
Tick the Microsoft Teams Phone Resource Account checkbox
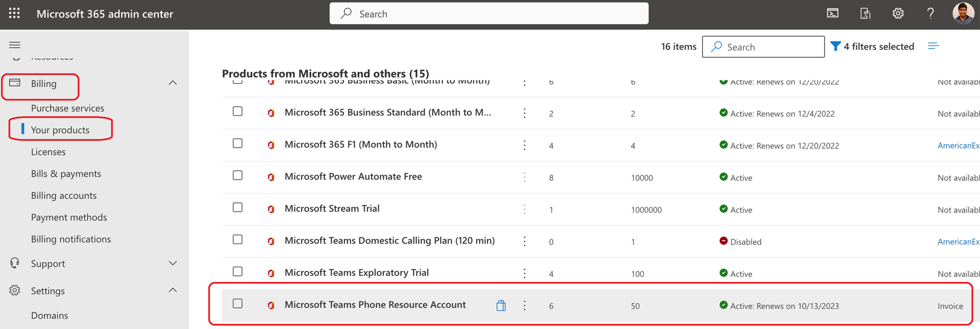coord(237,303)
